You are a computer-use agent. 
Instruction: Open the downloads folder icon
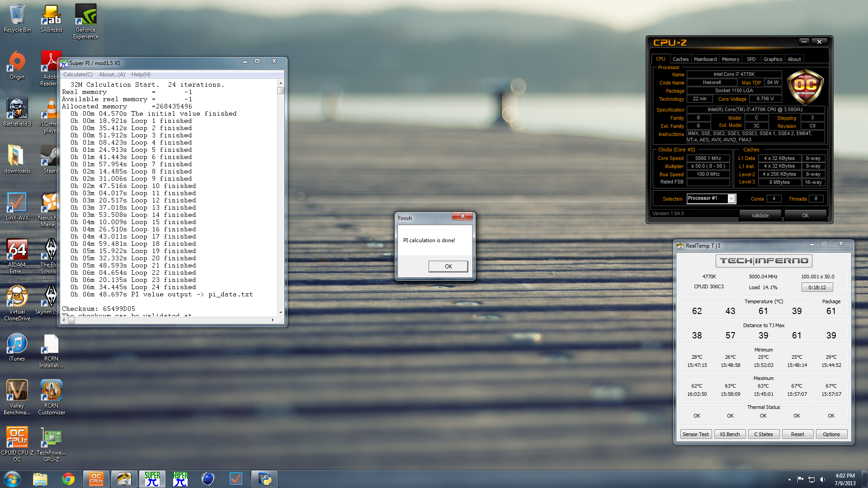[17, 160]
